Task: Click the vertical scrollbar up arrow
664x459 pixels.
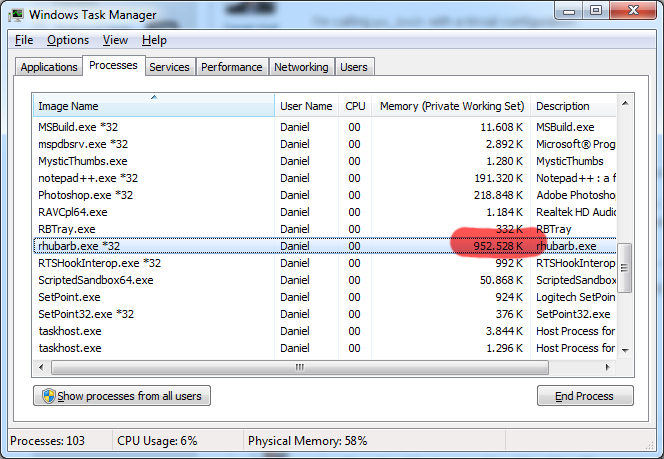Action: (x=625, y=103)
